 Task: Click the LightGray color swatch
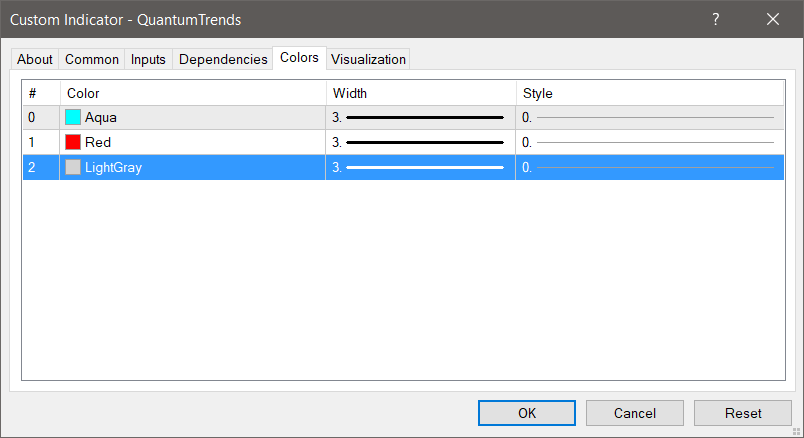click(x=73, y=167)
